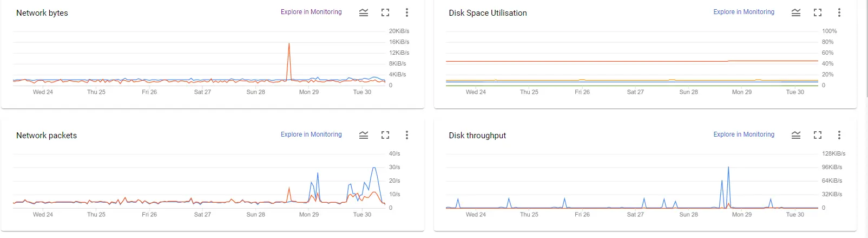
Task: Open three-dot menu for Disk throughput
Action: pos(839,135)
